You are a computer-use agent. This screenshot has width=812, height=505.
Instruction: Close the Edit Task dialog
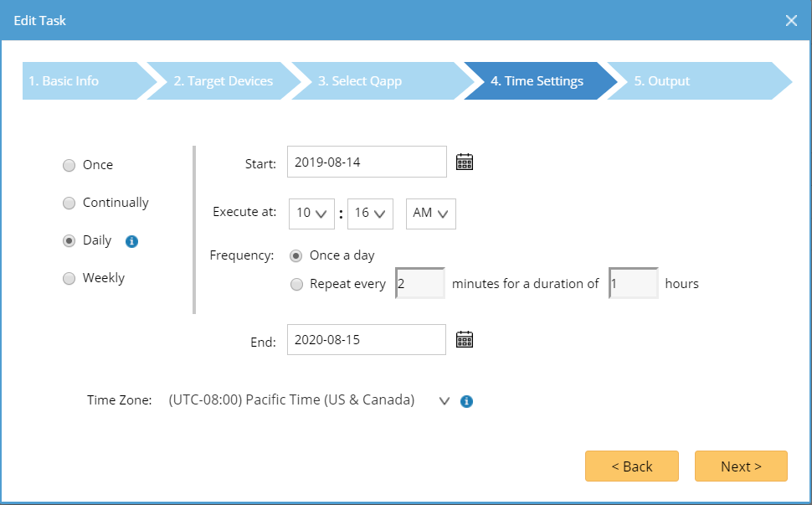click(791, 21)
